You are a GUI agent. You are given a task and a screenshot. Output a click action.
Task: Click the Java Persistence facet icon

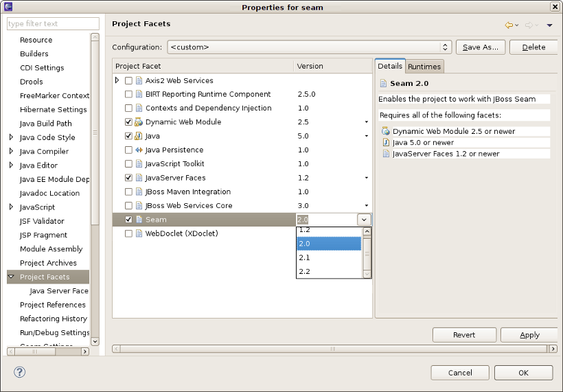139,150
